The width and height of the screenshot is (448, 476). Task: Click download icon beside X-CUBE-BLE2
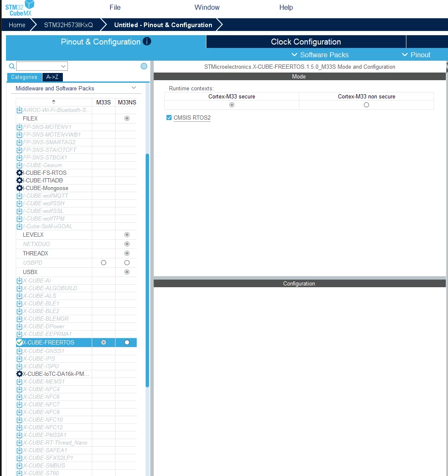20,311
